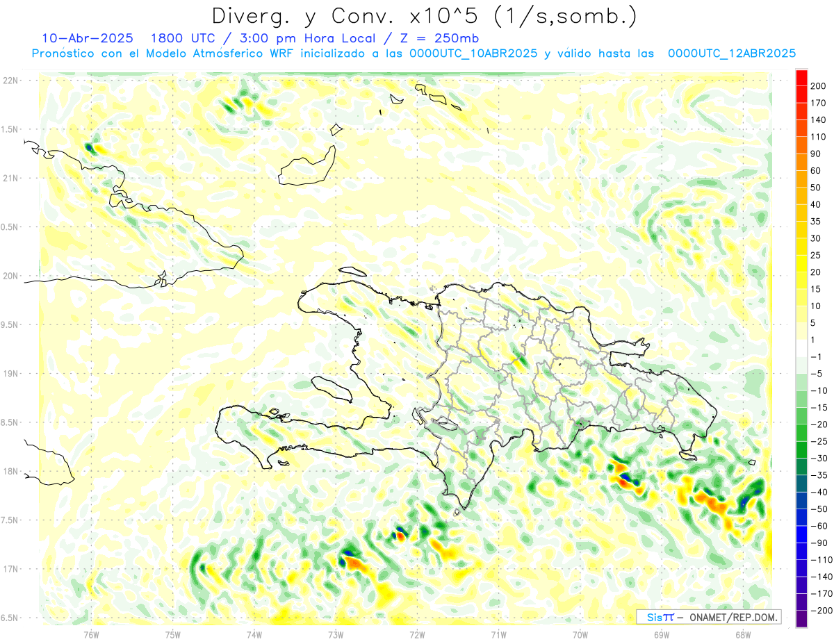Click the colorbar value '200'

pyautogui.click(x=819, y=86)
